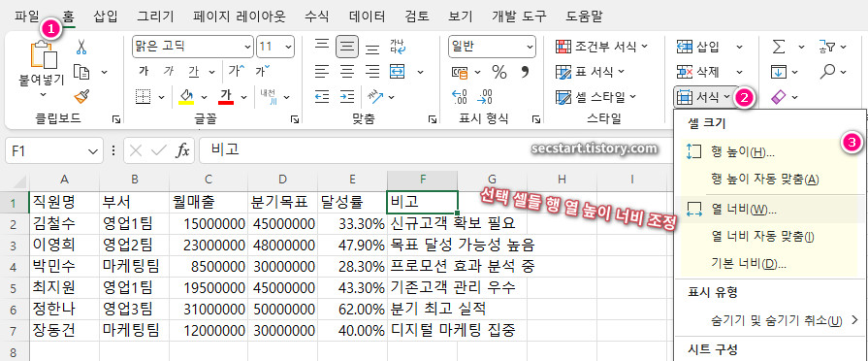Image resolution: width=868 pixels, height=361 pixels.
Task: Toggle middle vertical alignment
Action: point(347,47)
